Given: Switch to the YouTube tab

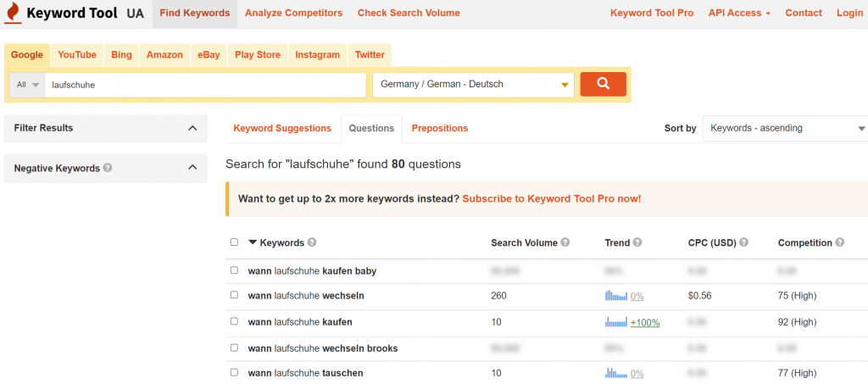Looking at the screenshot, I should [x=77, y=55].
